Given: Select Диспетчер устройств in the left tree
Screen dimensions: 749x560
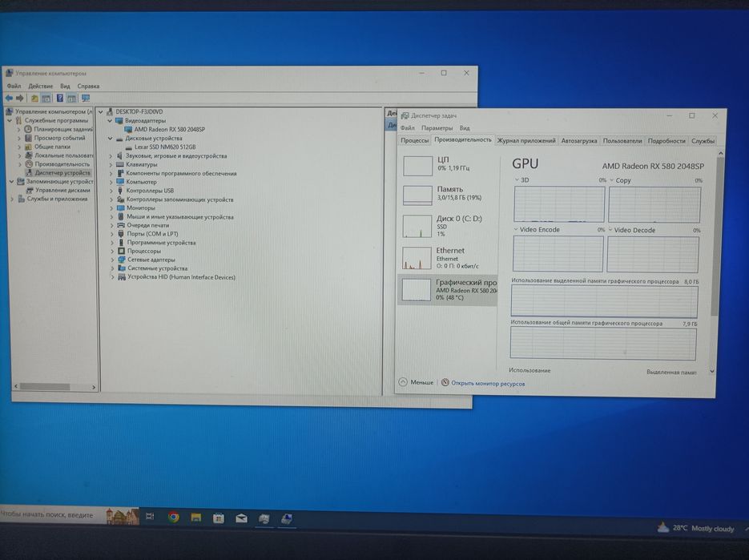Looking at the screenshot, I should [58, 172].
